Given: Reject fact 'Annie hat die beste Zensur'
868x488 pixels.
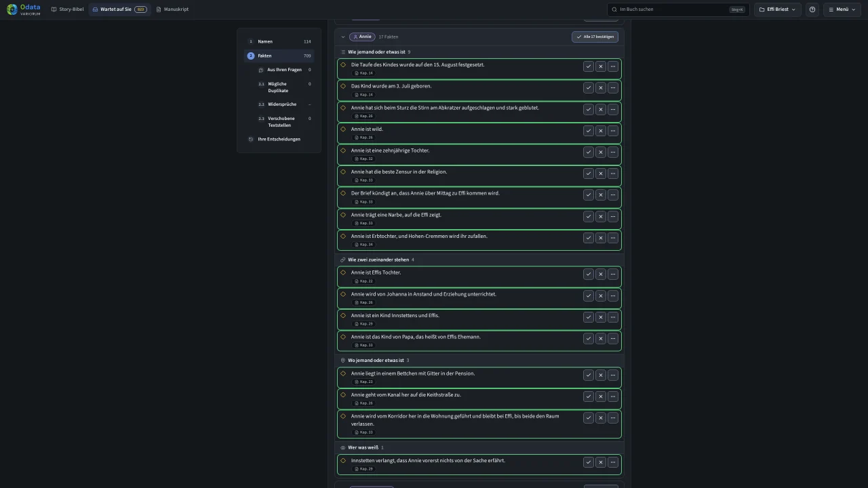Looking at the screenshot, I should pos(601,174).
